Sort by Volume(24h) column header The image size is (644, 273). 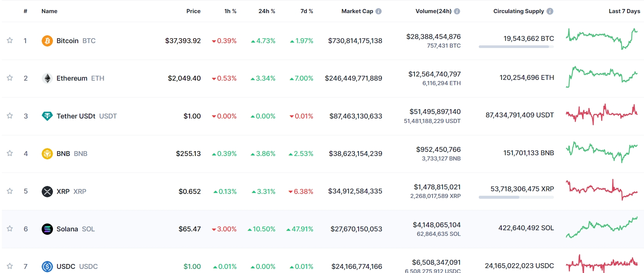(433, 11)
